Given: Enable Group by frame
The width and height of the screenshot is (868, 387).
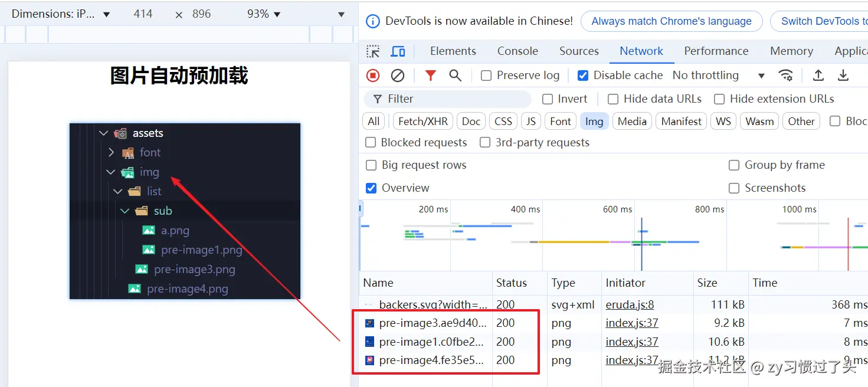Looking at the screenshot, I should coord(734,165).
